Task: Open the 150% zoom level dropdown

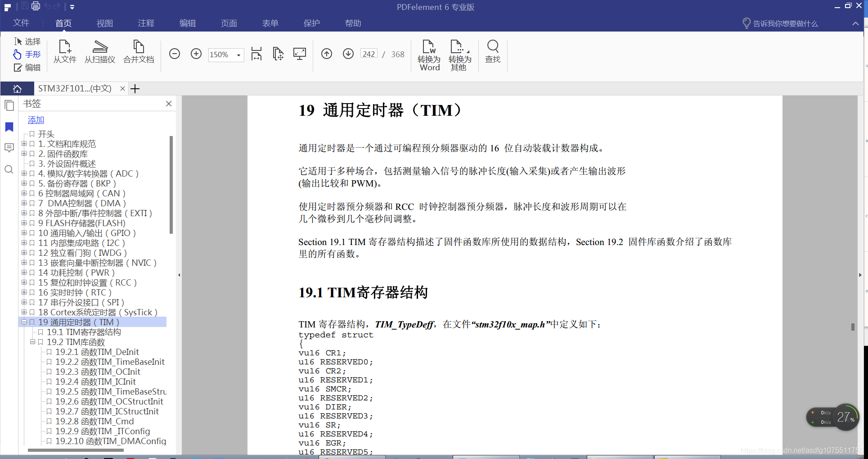Action: [x=238, y=55]
